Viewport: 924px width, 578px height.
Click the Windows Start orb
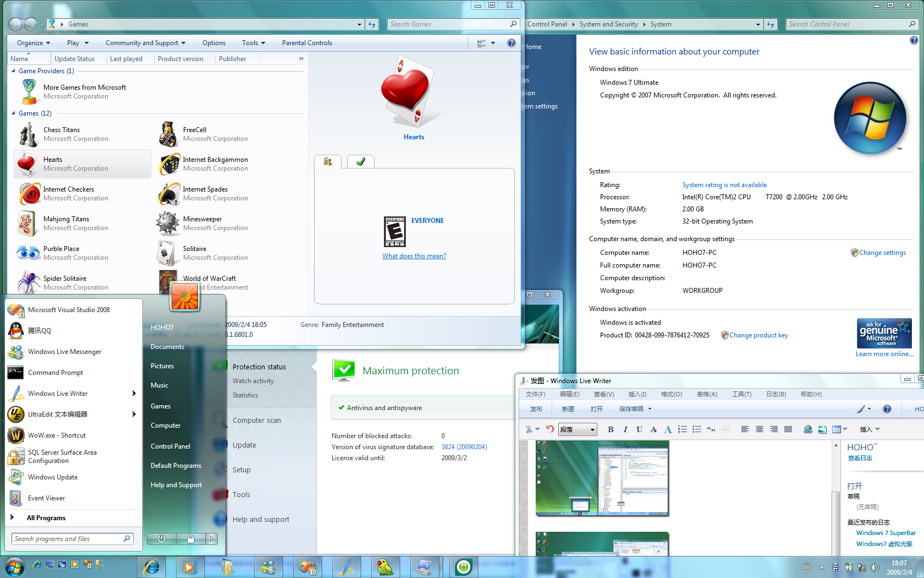tap(14, 567)
